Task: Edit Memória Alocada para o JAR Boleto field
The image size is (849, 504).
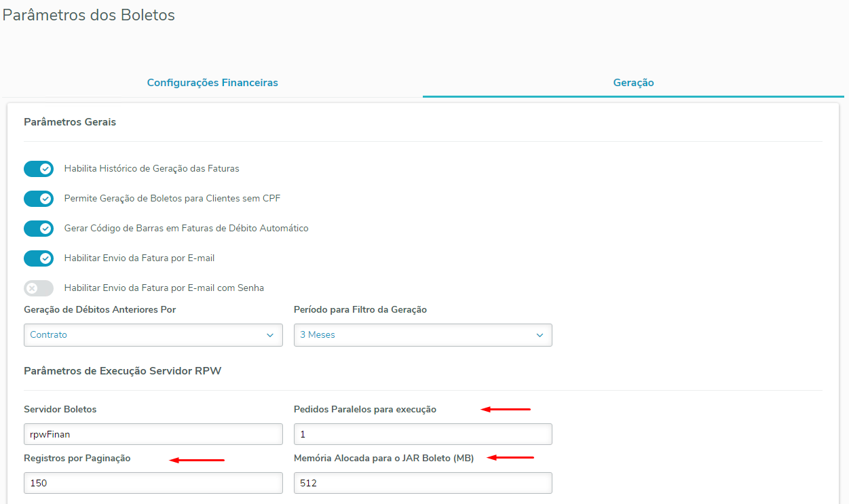Action: coord(422,483)
